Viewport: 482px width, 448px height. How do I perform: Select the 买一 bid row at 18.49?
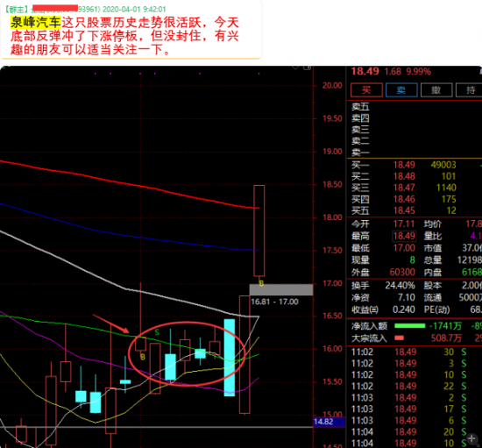(414, 165)
